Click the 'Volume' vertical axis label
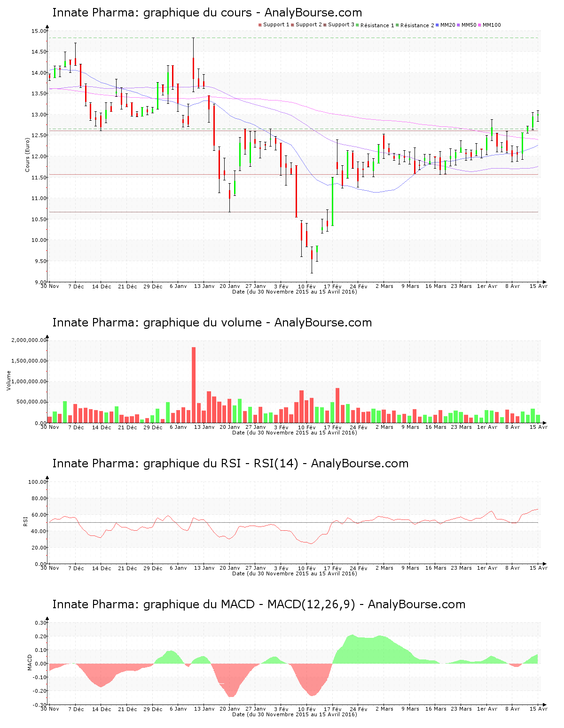The height and width of the screenshot is (728, 564). (8, 380)
